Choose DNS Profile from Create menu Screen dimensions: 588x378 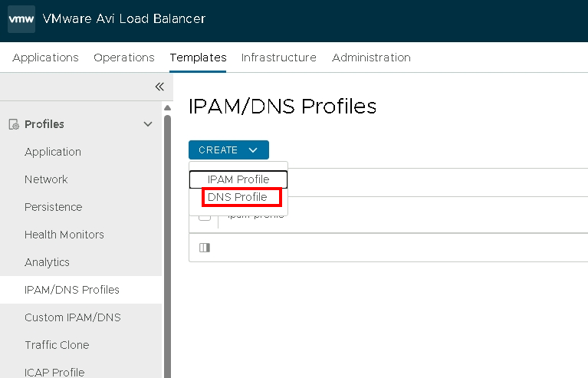(238, 197)
